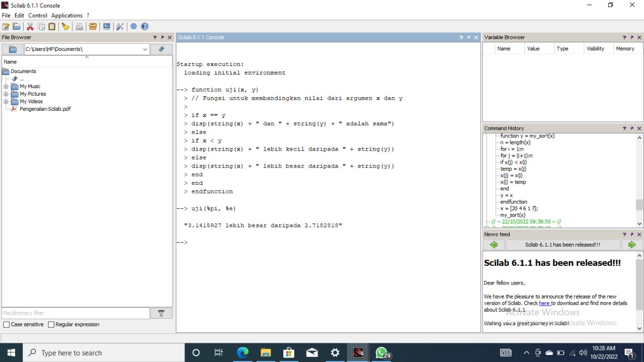Show previous news feed item
Viewport: 644px width, 362px height.
tap(494, 245)
